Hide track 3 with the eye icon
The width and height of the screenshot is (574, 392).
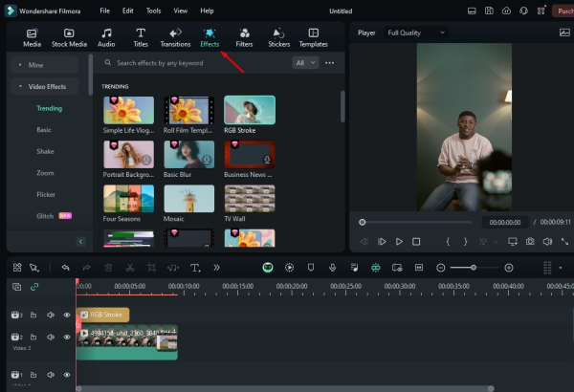coord(67,315)
